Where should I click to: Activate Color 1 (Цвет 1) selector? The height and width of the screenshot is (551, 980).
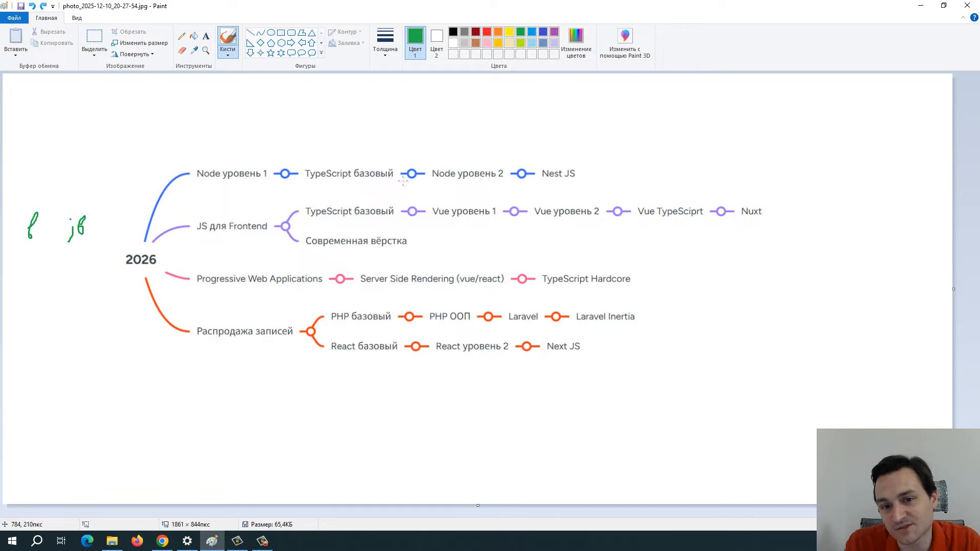tap(415, 43)
